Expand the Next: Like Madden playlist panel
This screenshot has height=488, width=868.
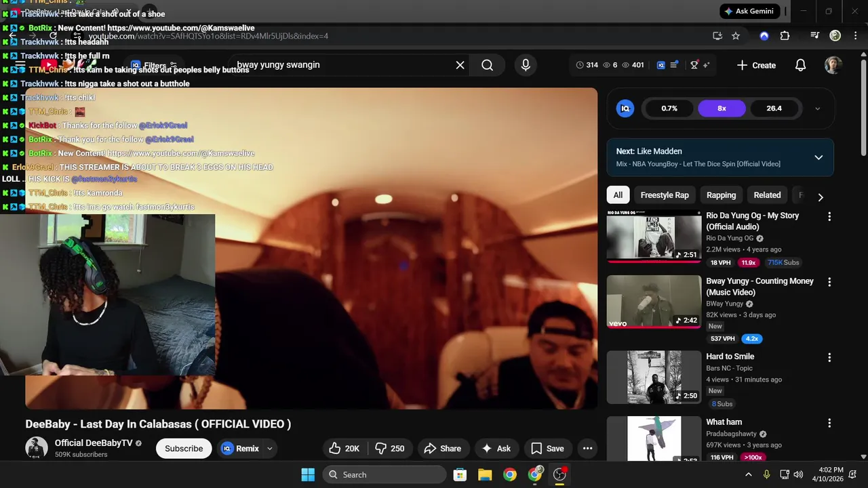818,157
